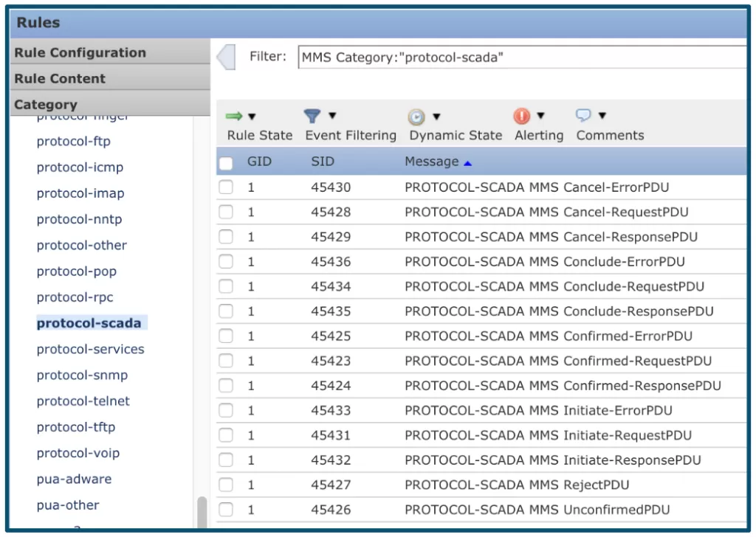
Task: Click the red Alerting exclamation icon
Action: pyautogui.click(x=521, y=117)
